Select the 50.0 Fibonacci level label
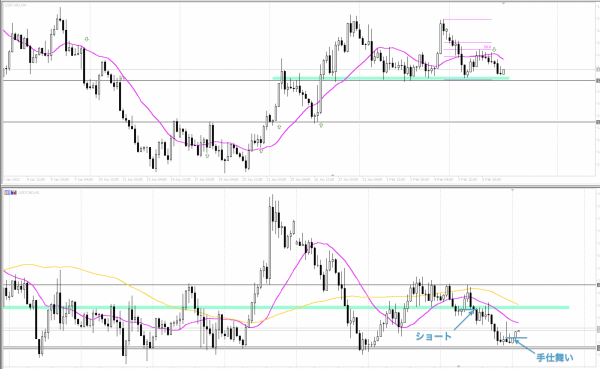 pyautogui.click(x=487, y=47)
